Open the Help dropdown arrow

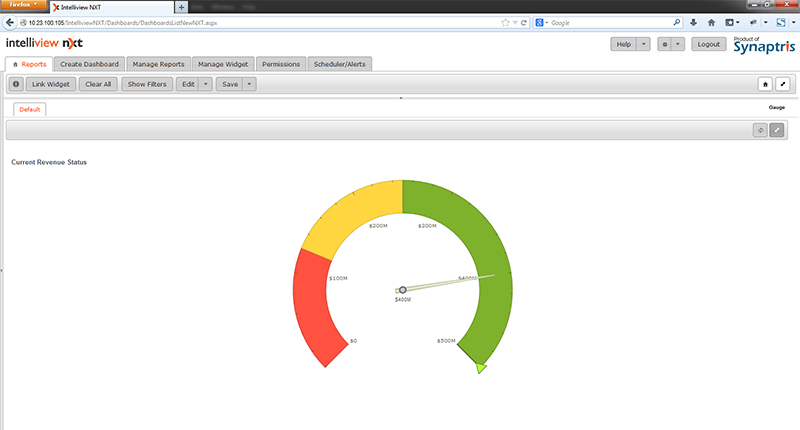click(643, 45)
